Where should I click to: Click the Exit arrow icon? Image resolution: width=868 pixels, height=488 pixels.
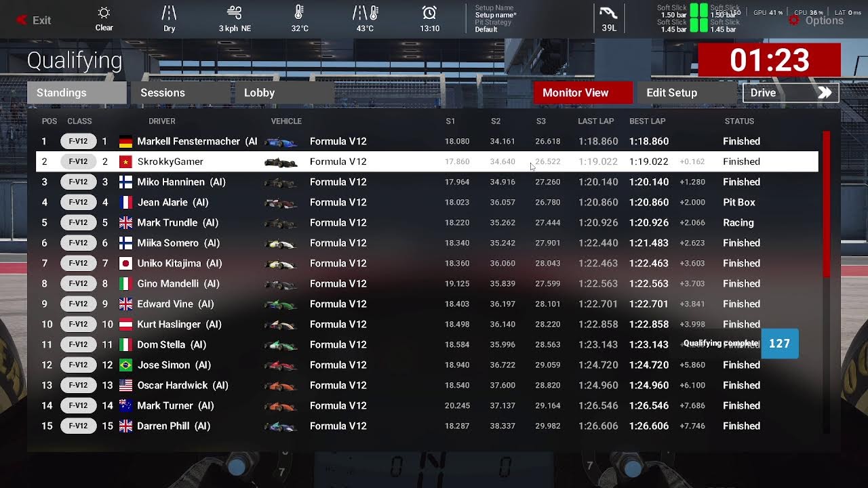tap(22, 20)
